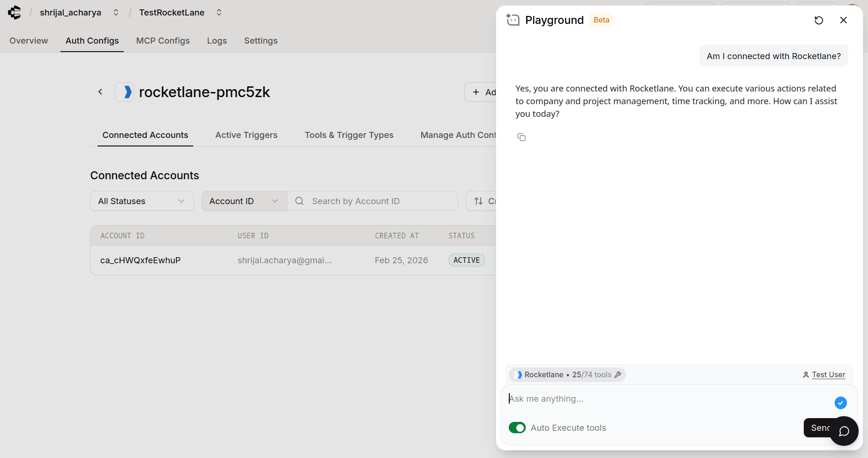This screenshot has width=868, height=458.
Task: Click the wrench icon in tools chip
Action: 618,374
